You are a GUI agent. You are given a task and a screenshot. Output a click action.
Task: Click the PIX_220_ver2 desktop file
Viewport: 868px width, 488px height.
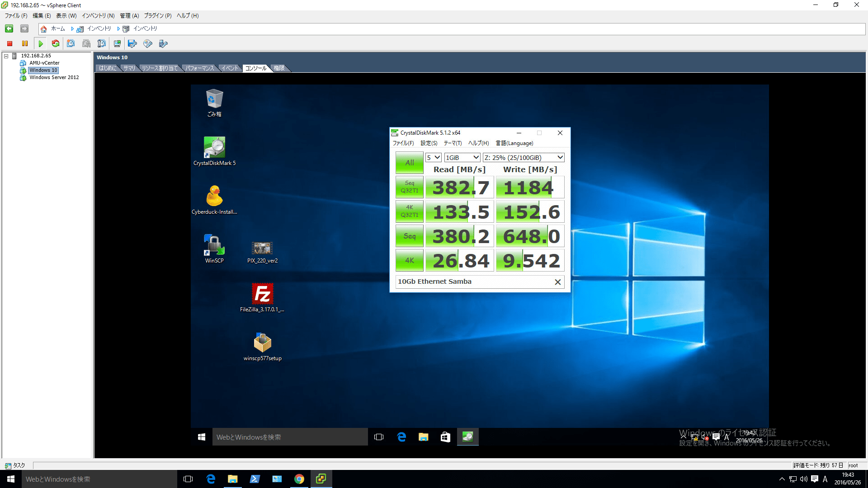[262, 252]
